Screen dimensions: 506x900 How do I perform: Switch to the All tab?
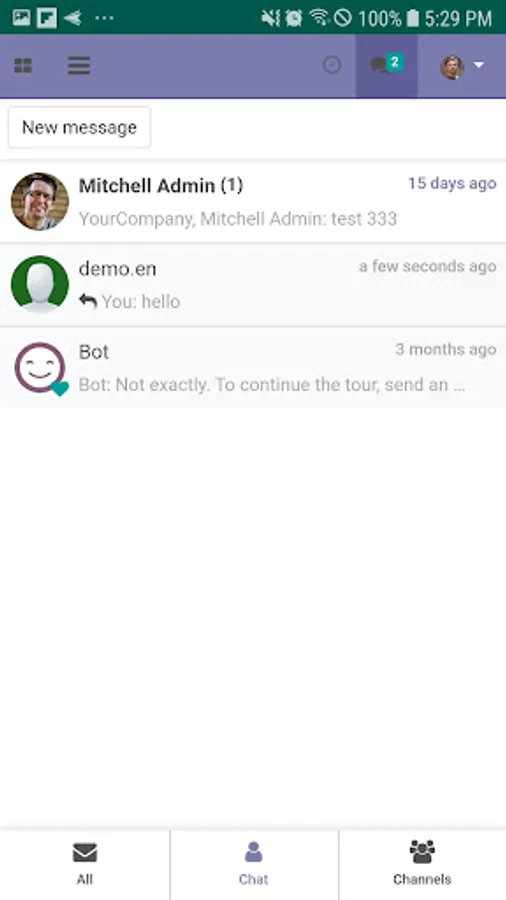[84, 864]
